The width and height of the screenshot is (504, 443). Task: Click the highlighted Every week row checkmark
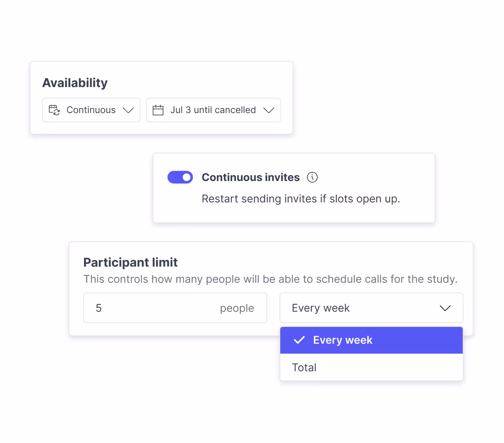click(299, 340)
